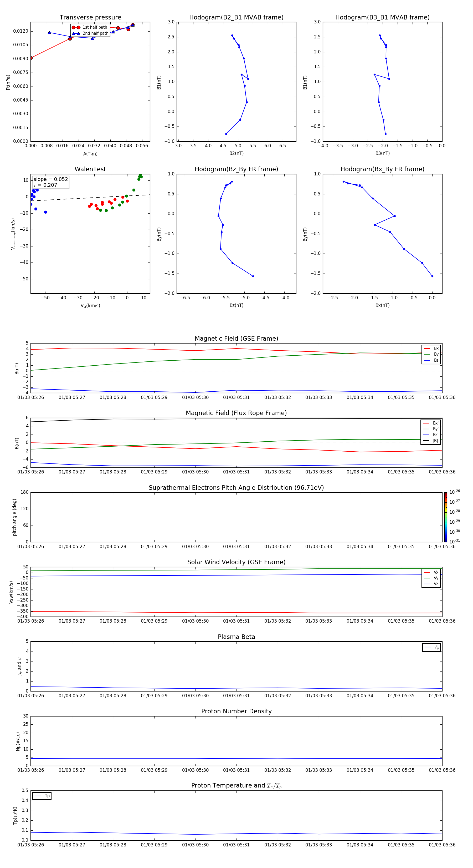Click the 'A(T·m)' axis label

point(90,154)
